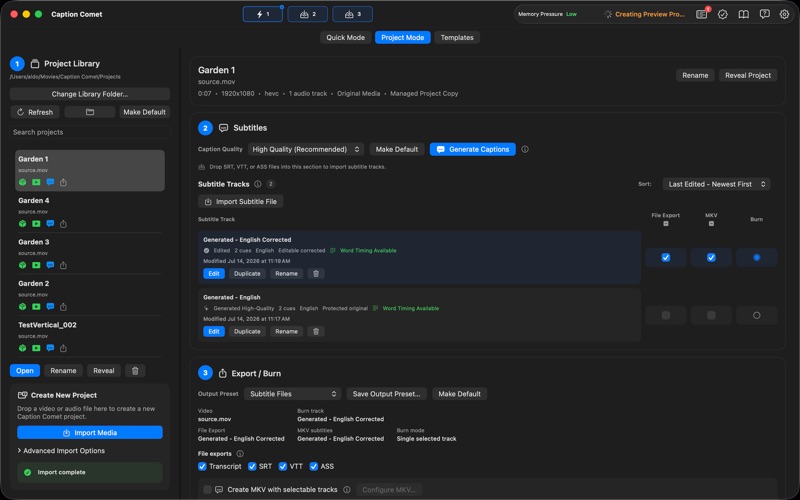Open the settings gear in top bar
The image size is (800, 500).
pyautogui.click(x=784, y=14)
